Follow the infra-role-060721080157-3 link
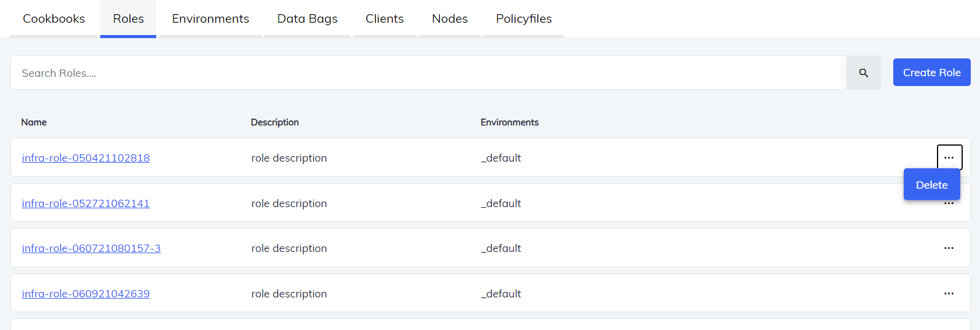This screenshot has height=330, width=980. pyautogui.click(x=91, y=248)
